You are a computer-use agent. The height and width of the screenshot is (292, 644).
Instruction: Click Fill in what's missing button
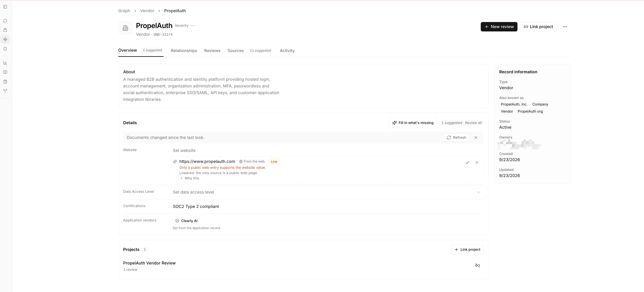click(x=413, y=123)
